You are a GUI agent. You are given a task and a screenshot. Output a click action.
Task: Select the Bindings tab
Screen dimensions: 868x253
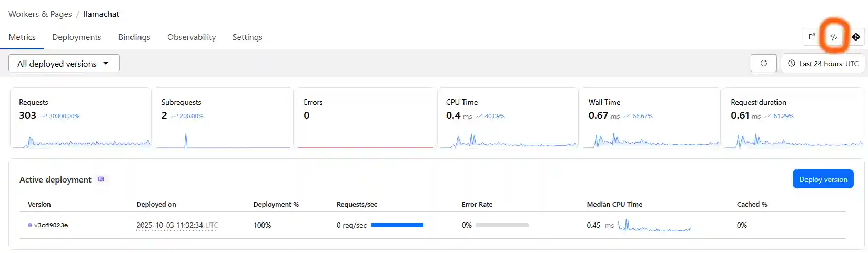[134, 37]
